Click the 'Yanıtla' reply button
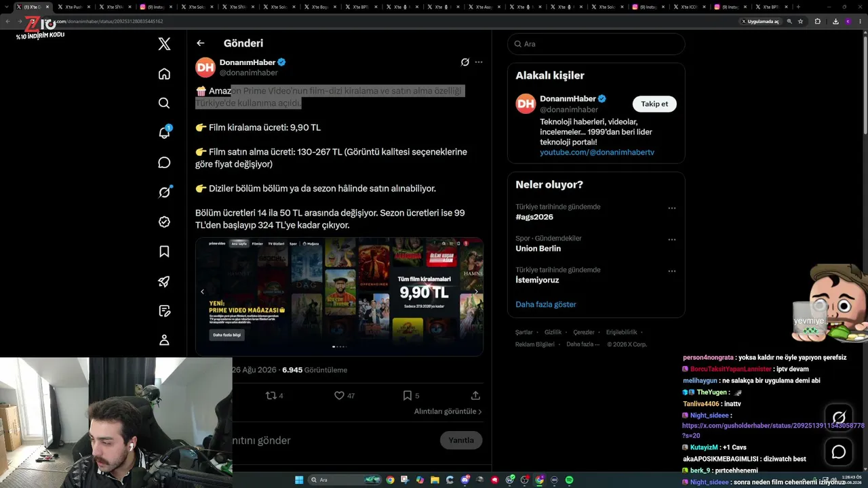The image size is (868, 488). click(x=461, y=441)
